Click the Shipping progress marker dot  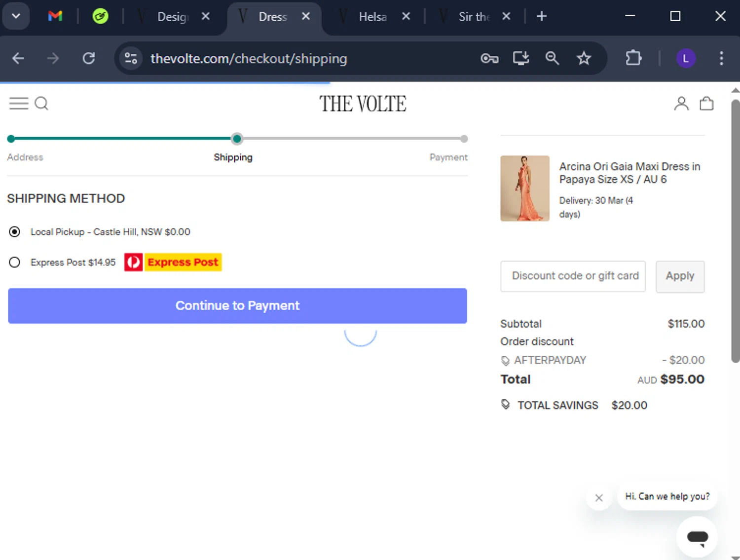(237, 139)
